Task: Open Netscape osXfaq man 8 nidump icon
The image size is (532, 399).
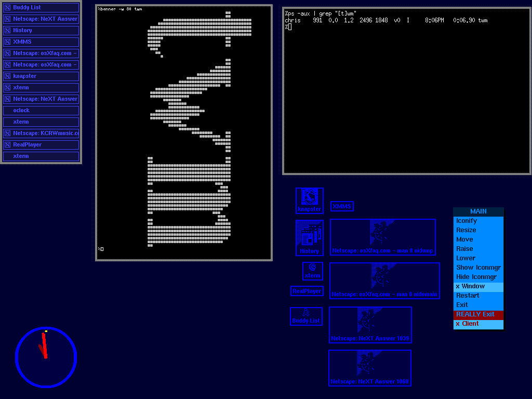Action: coord(383,237)
